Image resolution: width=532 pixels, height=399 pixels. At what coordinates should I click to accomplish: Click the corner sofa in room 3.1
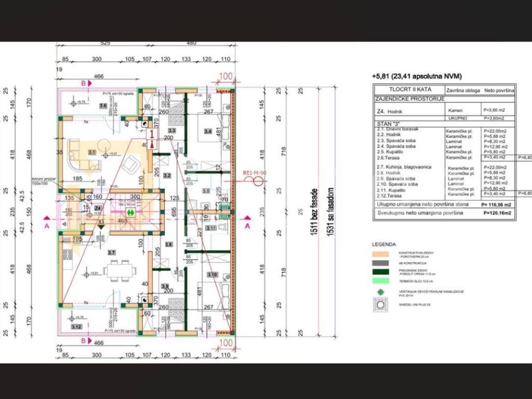pos(82,156)
